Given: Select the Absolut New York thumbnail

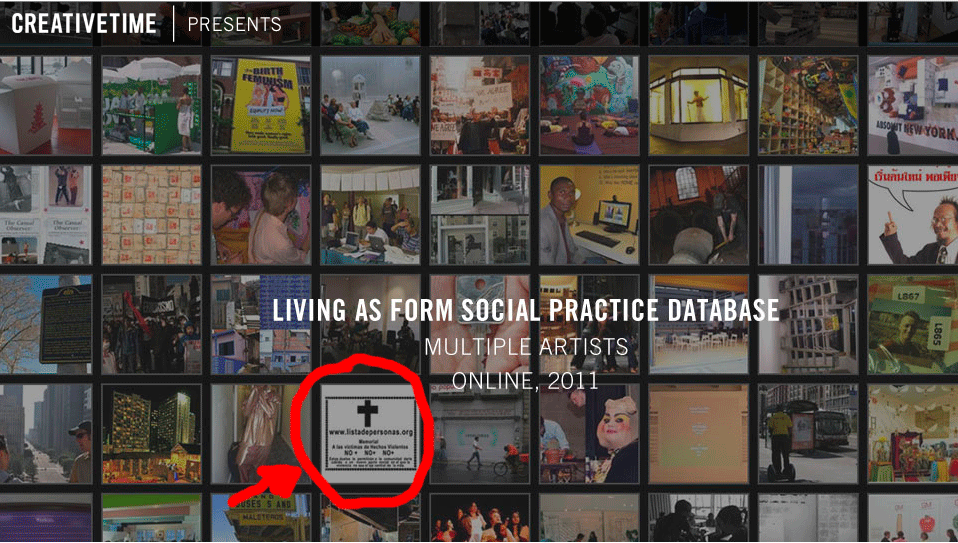Looking at the screenshot, I should pos(913,105).
